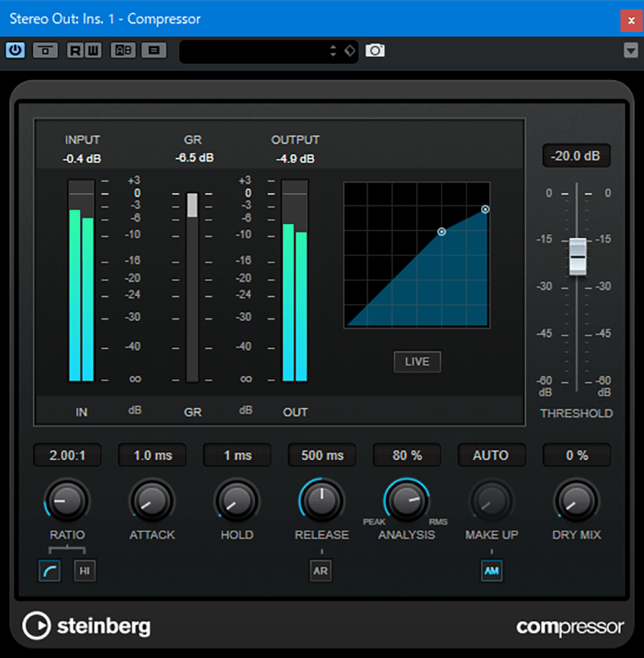Click the RMS label near the Analysis knob
The height and width of the screenshot is (658, 644).
pos(439,521)
